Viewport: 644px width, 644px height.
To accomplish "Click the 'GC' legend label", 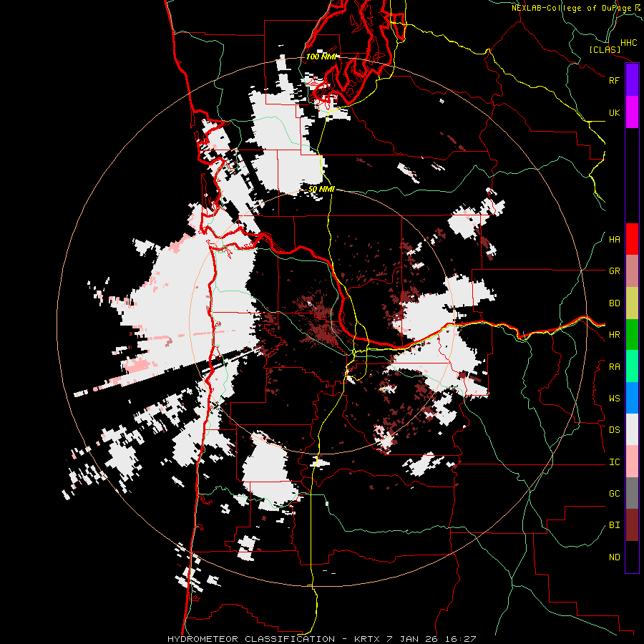I will point(614,494).
